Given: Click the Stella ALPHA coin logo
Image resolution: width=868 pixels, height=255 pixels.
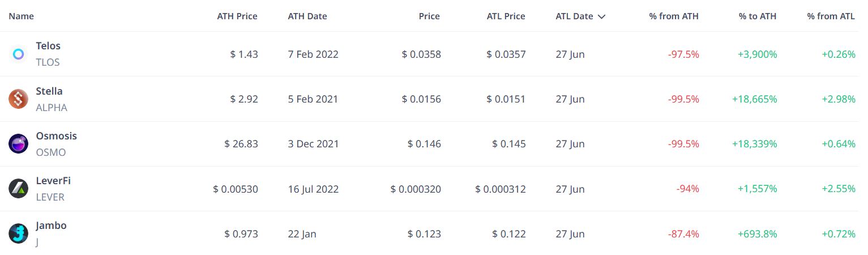Looking at the screenshot, I should [x=18, y=99].
